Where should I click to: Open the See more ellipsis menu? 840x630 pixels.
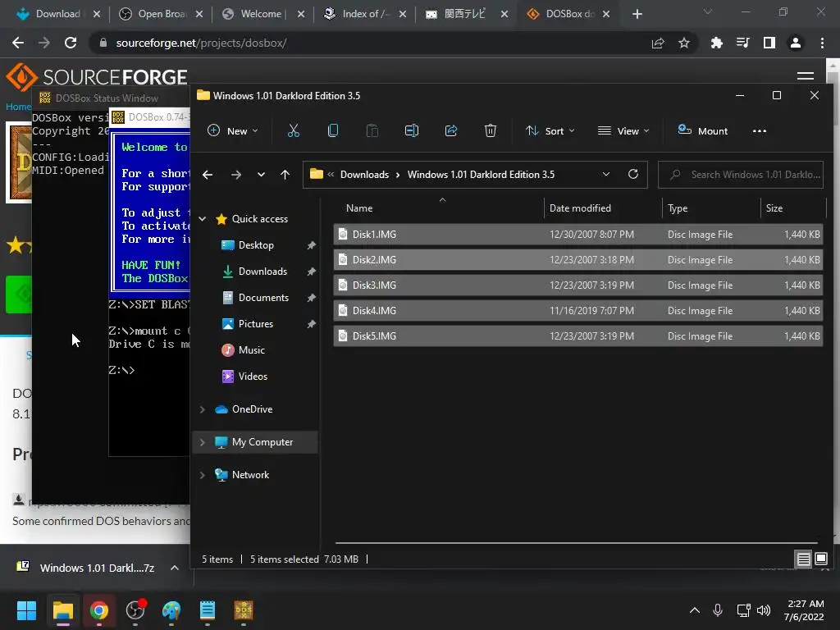tap(759, 130)
